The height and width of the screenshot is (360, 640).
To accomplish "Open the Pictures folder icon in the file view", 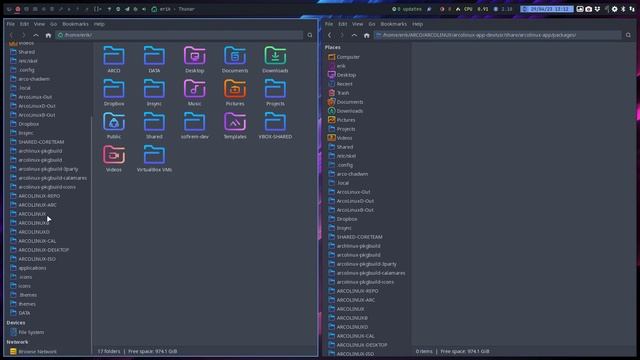I will click(235, 92).
